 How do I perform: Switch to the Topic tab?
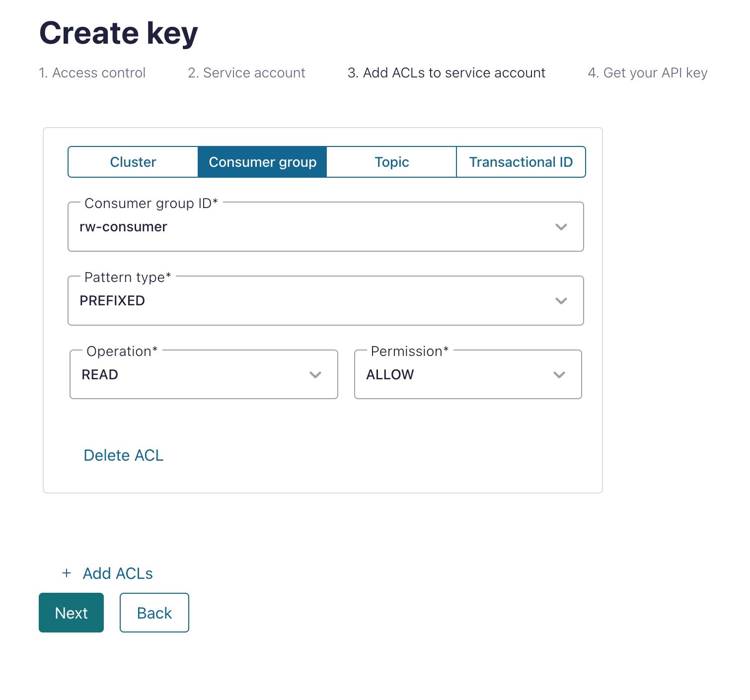[392, 162]
